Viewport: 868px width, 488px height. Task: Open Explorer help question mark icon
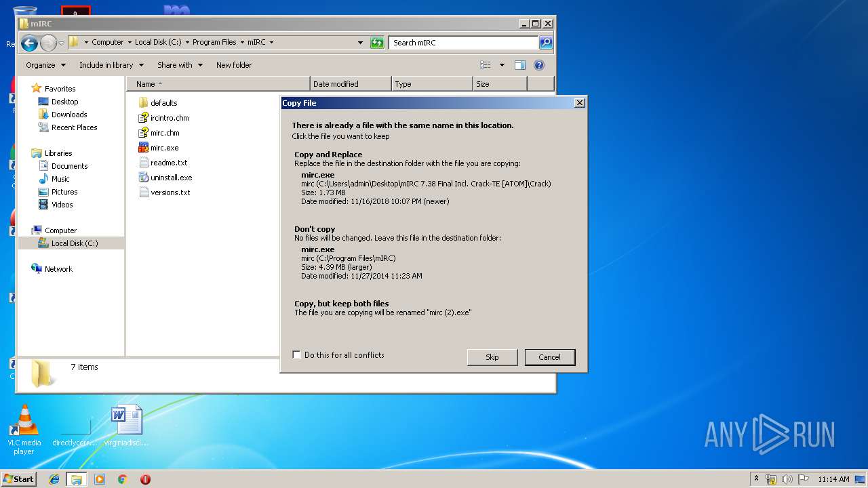(539, 65)
